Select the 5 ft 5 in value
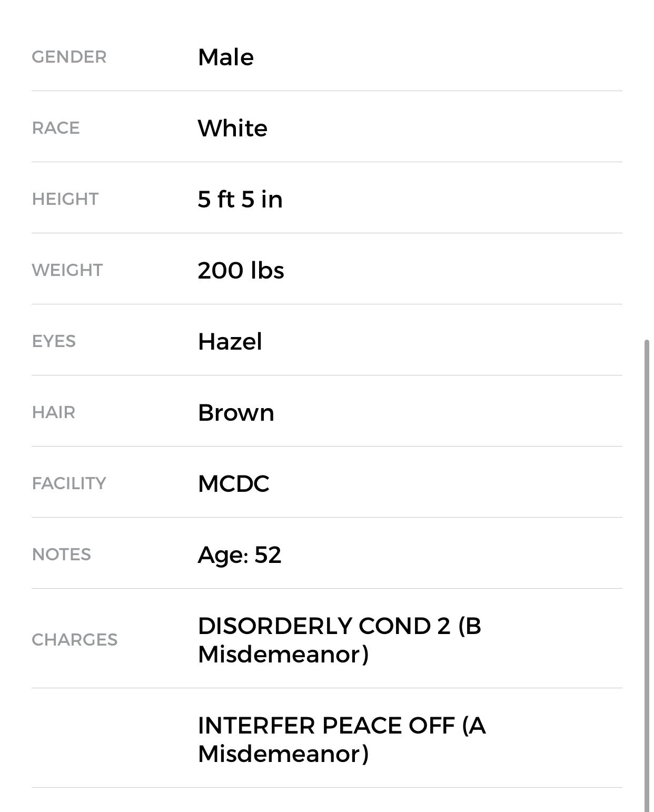Screen dimensions: 654x812 click(x=240, y=199)
